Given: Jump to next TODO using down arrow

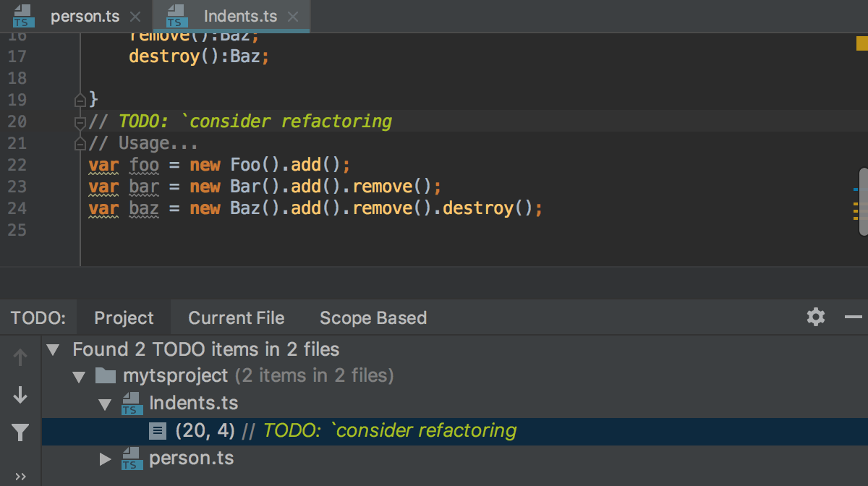Looking at the screenshot, I should (20, 395).
